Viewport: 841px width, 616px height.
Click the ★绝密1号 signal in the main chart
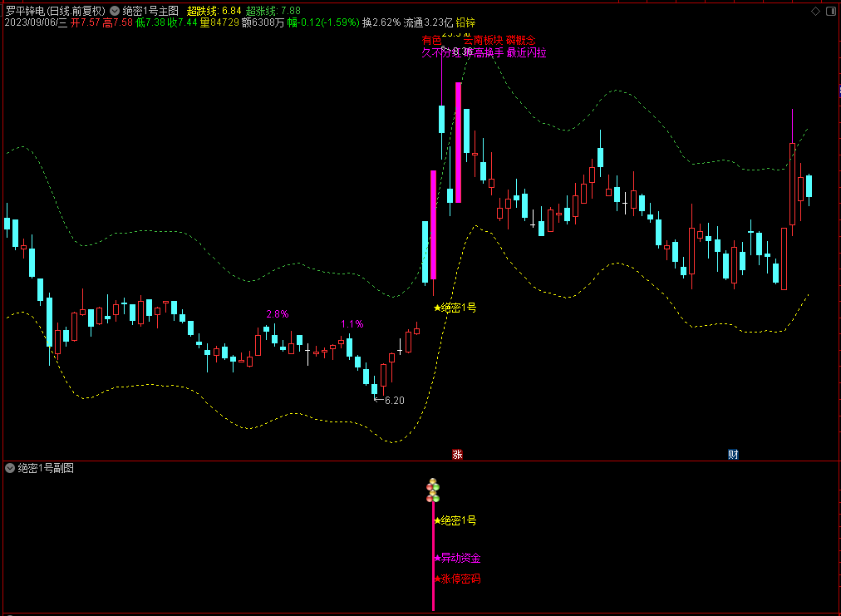[x=455, y=308]
